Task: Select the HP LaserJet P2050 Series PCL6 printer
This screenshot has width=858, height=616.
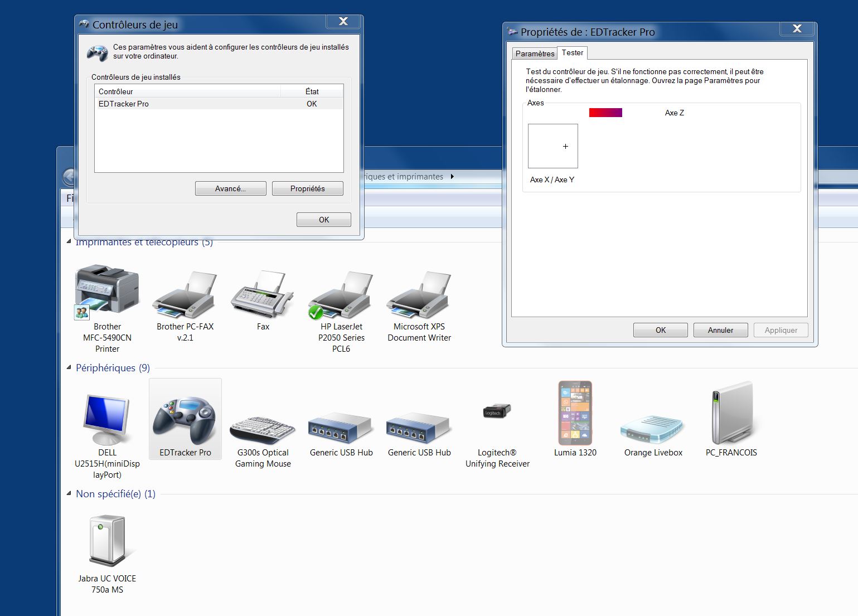Action: coord(341,295)
